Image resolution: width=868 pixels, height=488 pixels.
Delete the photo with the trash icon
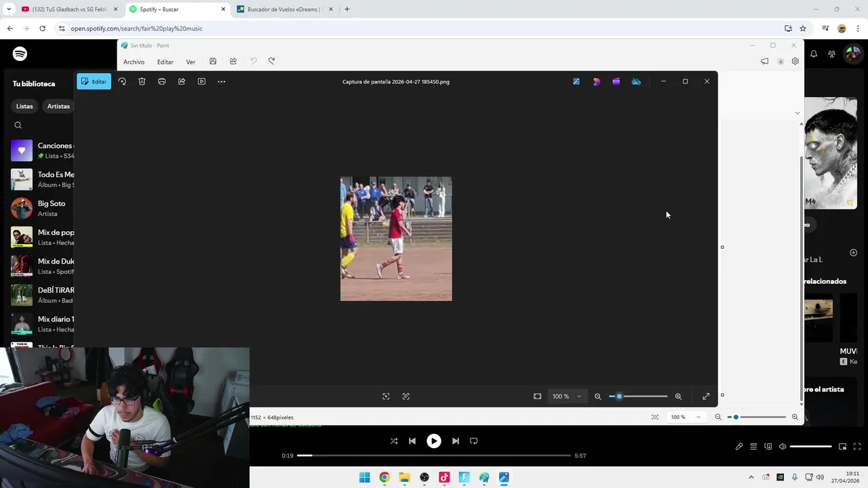coord(142,81)
